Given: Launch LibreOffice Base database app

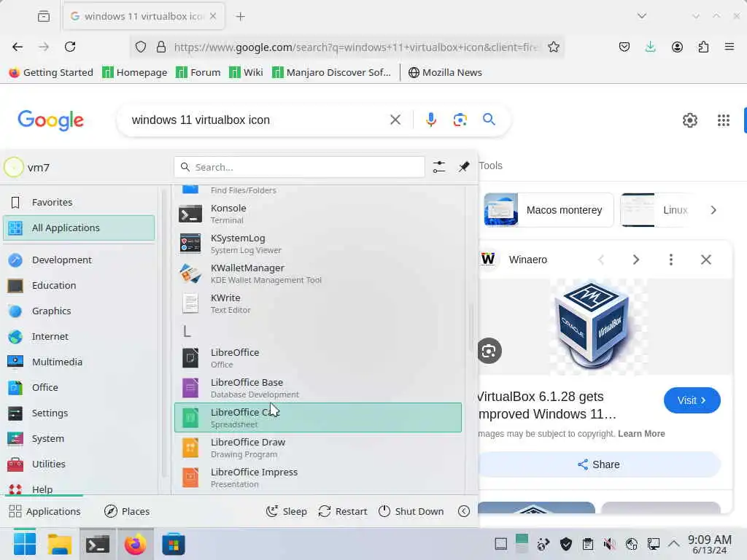Looking at the screenshot, I should click(318, 388).
